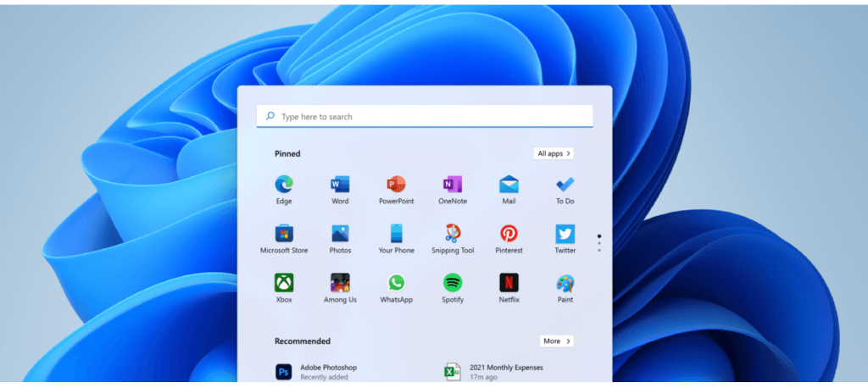Click More in the Recommended section

coord(556,341)
